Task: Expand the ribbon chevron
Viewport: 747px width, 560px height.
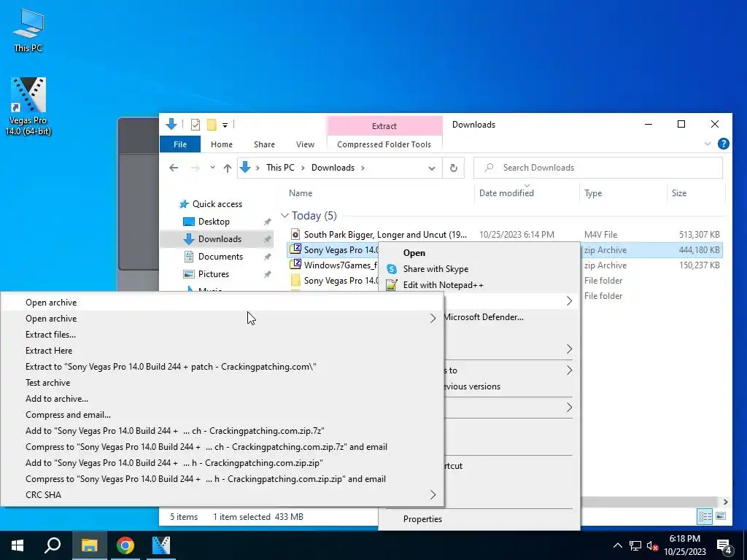Action: click(708, 144)
